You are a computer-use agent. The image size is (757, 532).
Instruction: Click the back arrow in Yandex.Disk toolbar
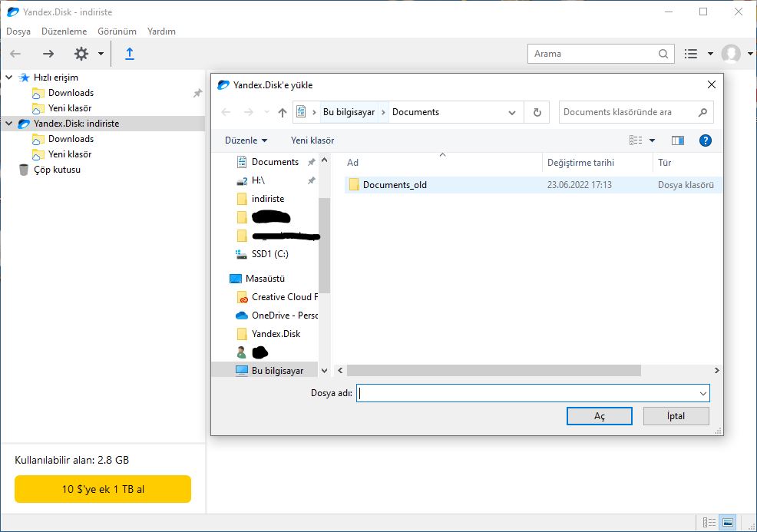[x=15, y=54]
